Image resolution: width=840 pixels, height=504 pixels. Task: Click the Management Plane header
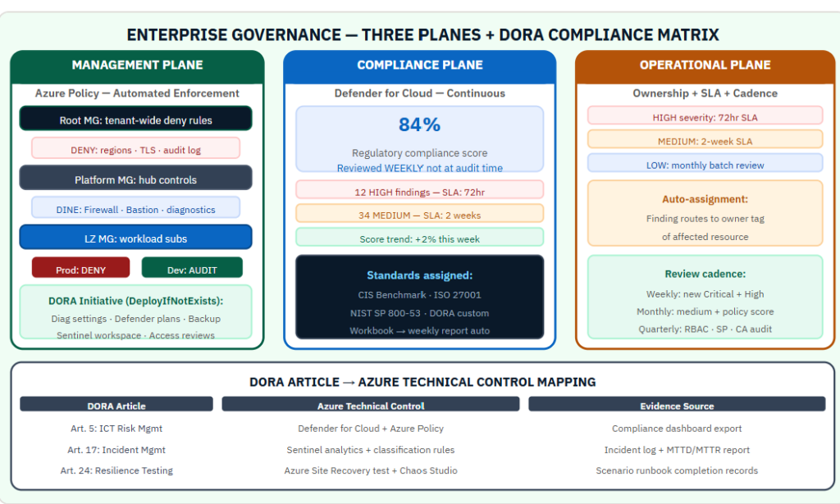pyautogui.click(x=137, y=66)
